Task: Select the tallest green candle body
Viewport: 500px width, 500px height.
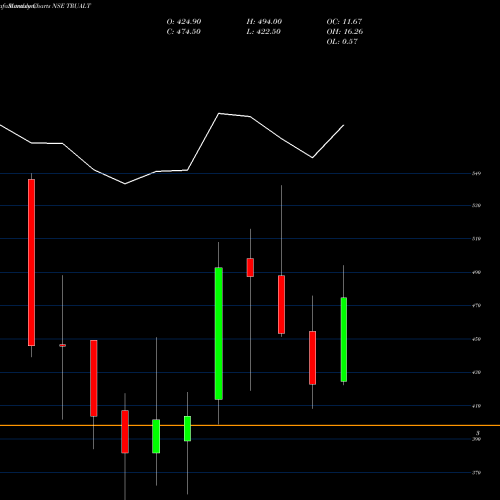Action: [219, 333]
